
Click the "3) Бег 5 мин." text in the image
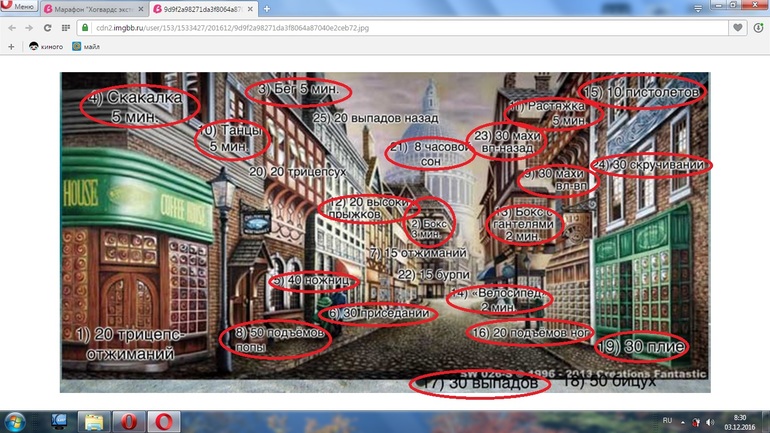298,89
